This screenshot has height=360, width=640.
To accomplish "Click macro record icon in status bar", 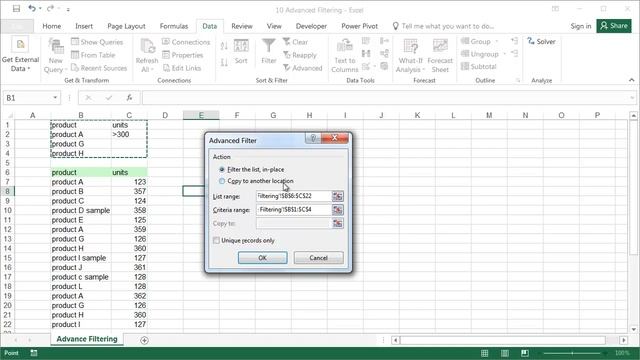I will click(x=34, y=353).
